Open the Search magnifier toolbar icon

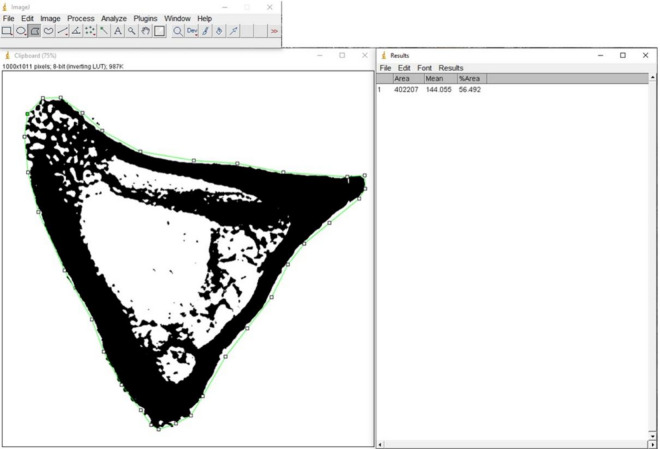[178, 31]
